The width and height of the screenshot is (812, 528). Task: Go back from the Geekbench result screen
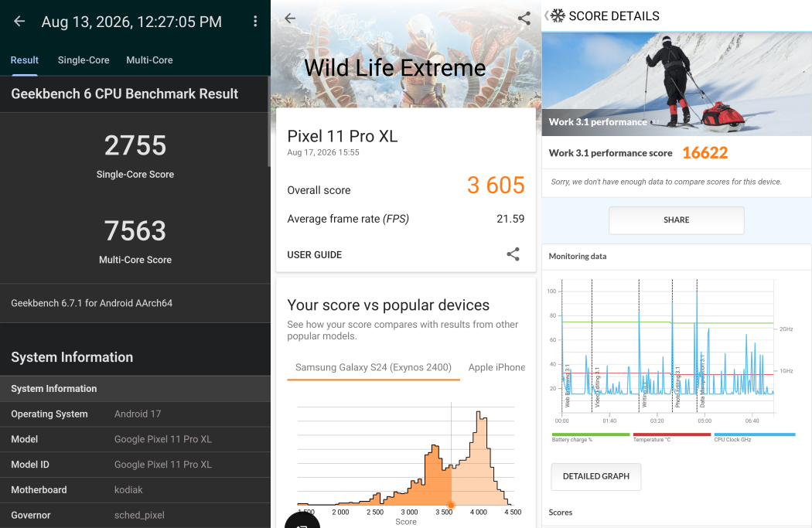(19, 21)
